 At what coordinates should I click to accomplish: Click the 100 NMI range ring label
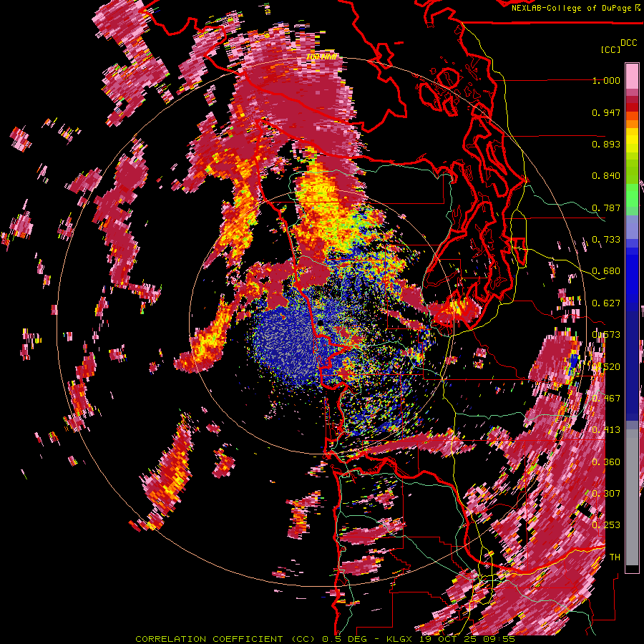pyautogui.click(x=321, y=57)
